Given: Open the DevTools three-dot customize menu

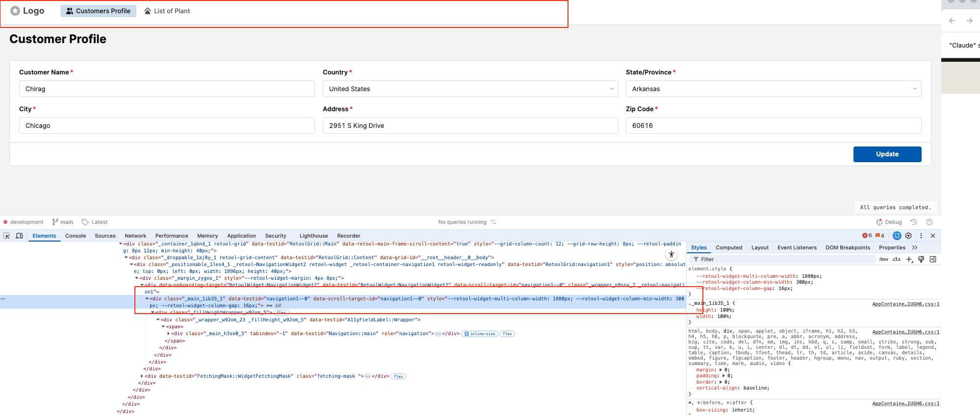Looking at the screenshot, I should pos(921,236).
